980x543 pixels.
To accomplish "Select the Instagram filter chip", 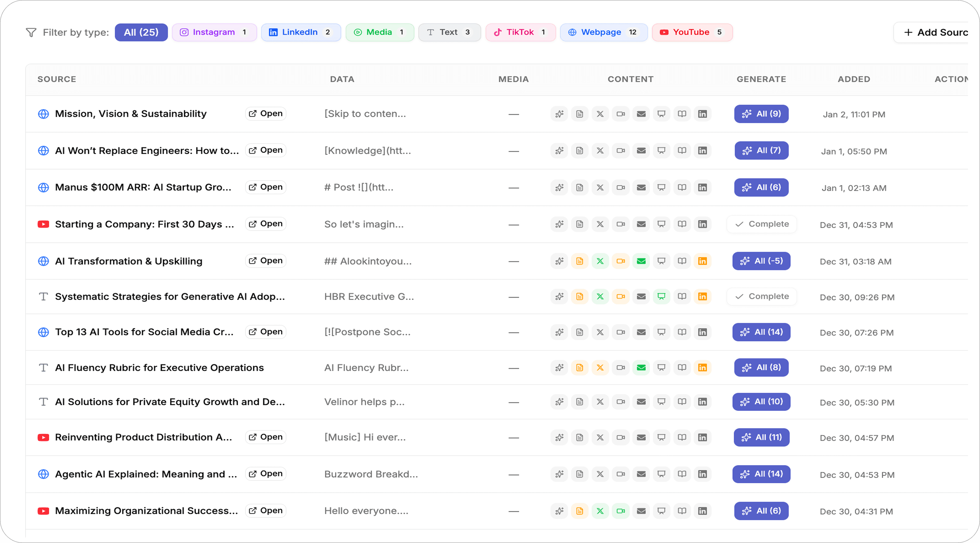I will click(x=214, y=32).
